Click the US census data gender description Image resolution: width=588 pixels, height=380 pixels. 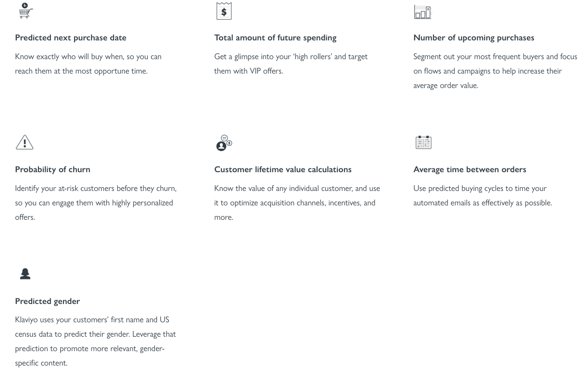(95, 341)
